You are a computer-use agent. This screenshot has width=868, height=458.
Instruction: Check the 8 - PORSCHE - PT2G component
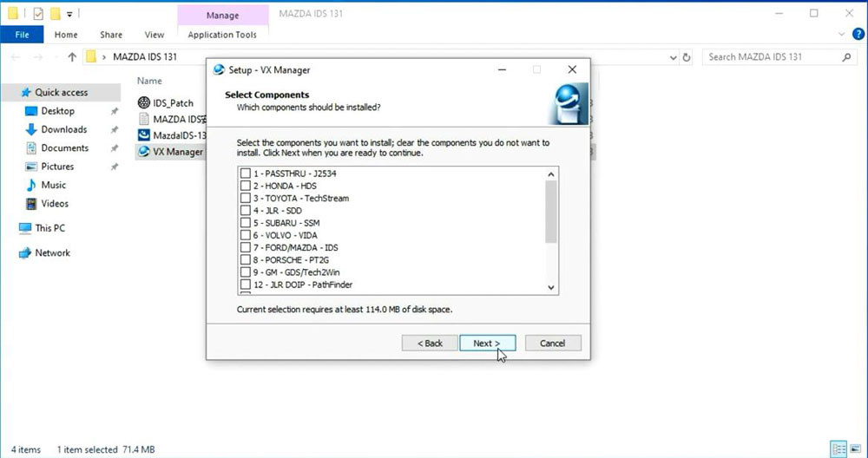pyautogui.click(x=246, y=260)
